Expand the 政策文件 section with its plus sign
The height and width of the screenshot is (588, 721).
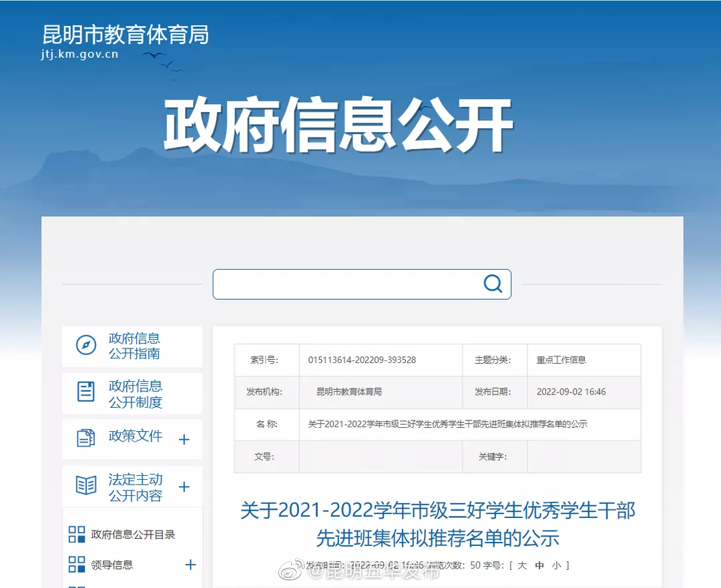pyautogui.click(x=184, y=439)
